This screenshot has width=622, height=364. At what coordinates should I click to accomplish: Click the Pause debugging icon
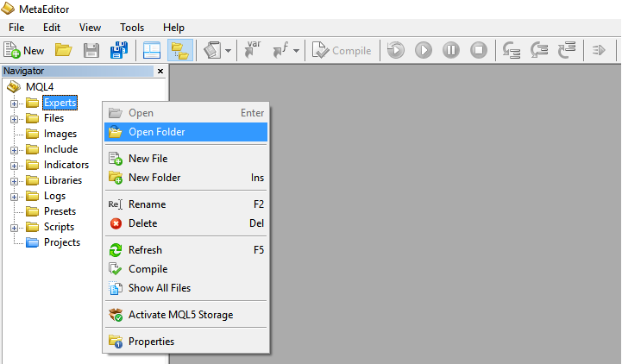(x=451, y=50)
